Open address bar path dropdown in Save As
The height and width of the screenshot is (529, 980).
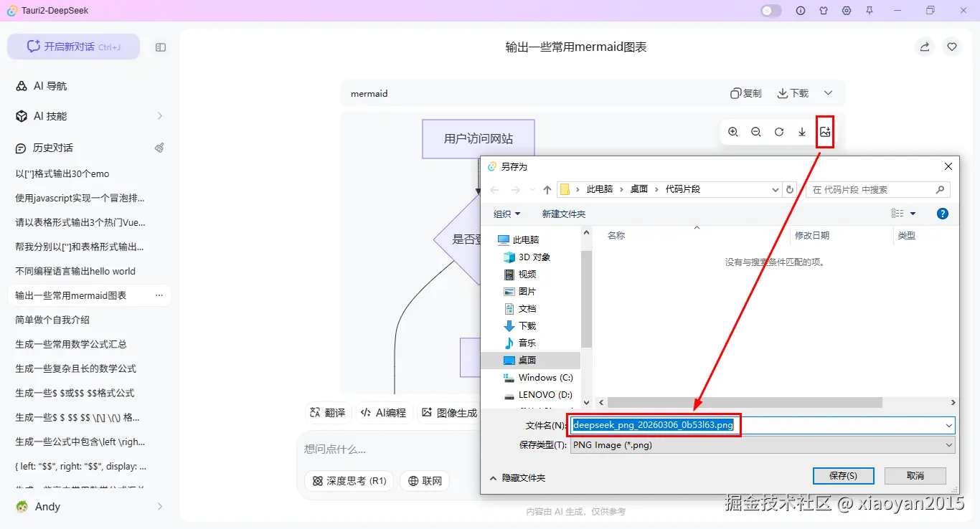tap(775, 189)
